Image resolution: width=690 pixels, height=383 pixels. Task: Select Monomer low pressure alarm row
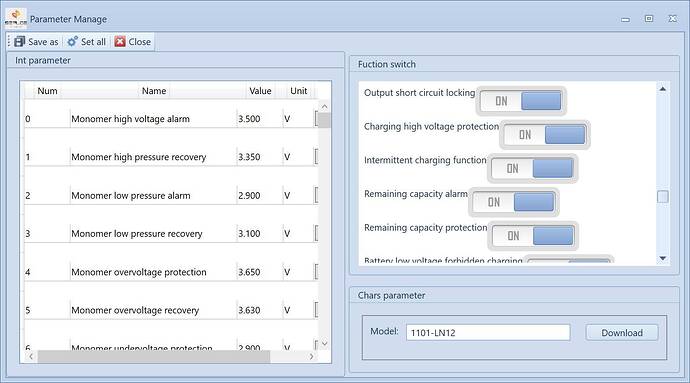click(171, 195)
